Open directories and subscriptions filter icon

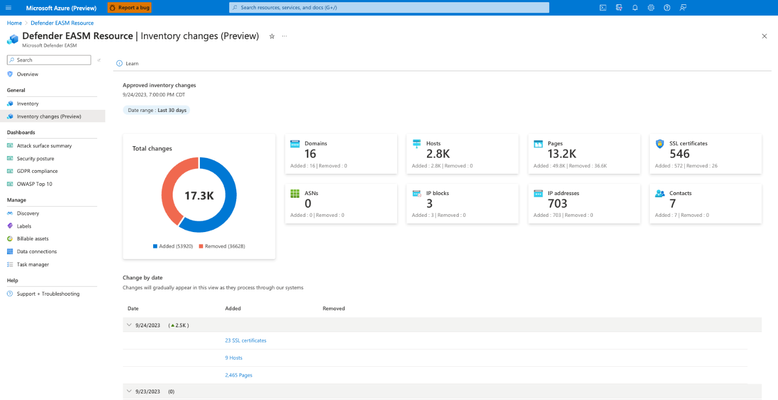coord(619,8)
